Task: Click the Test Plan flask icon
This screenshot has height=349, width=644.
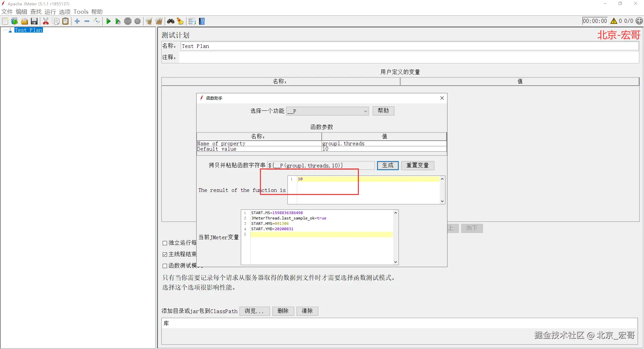Action: tap(10, 30)
